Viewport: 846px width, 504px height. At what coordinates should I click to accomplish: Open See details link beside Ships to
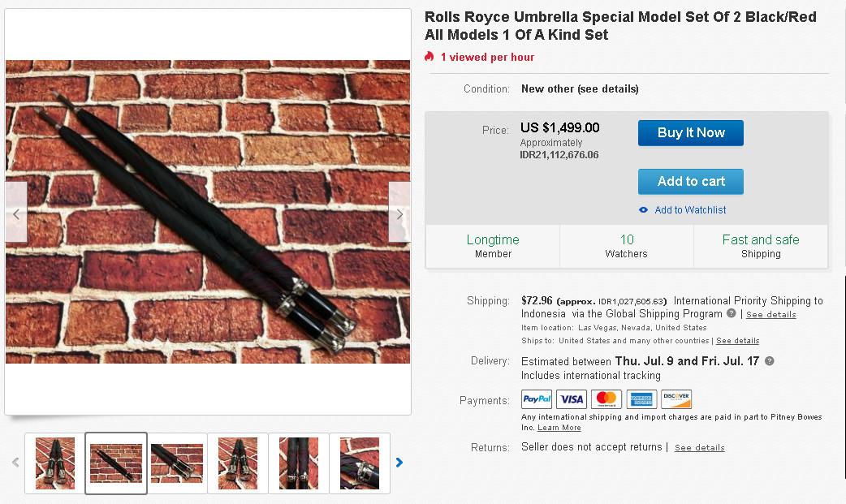click(x=737, y=341)
